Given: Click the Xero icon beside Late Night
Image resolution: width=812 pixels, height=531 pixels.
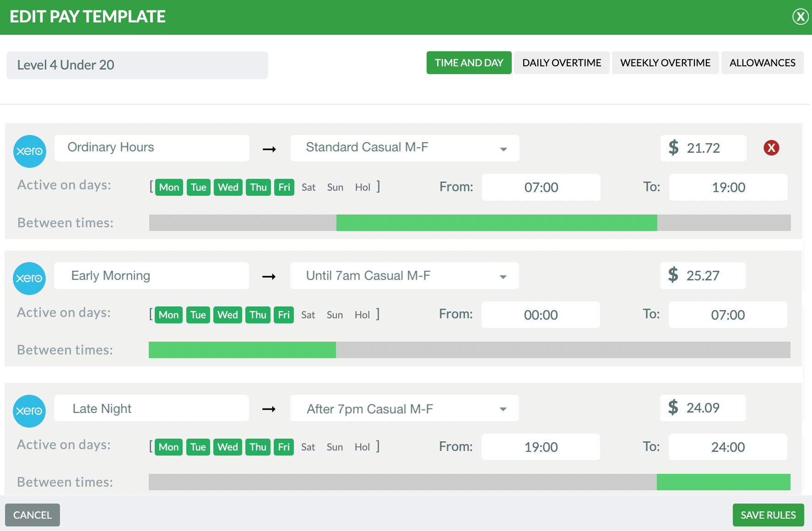Looking at the screenshot, I should (x=29, y=411).
